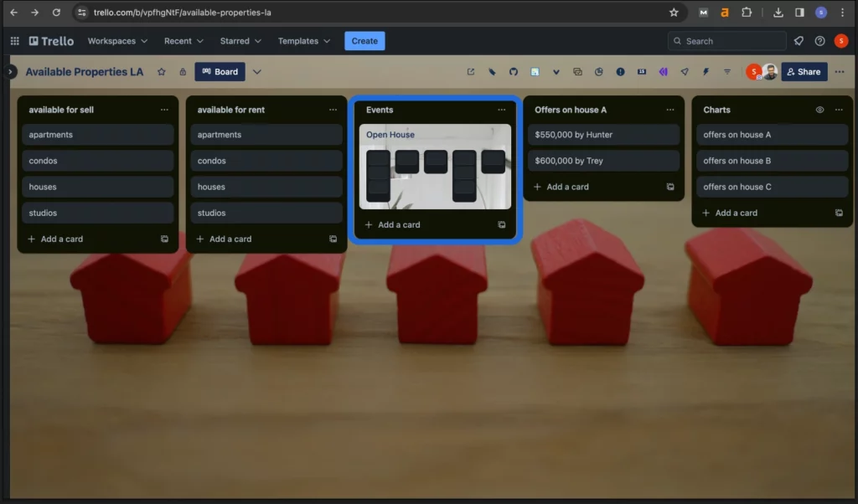
Task: Open the Trello app switcher grid
Action: 15,41
